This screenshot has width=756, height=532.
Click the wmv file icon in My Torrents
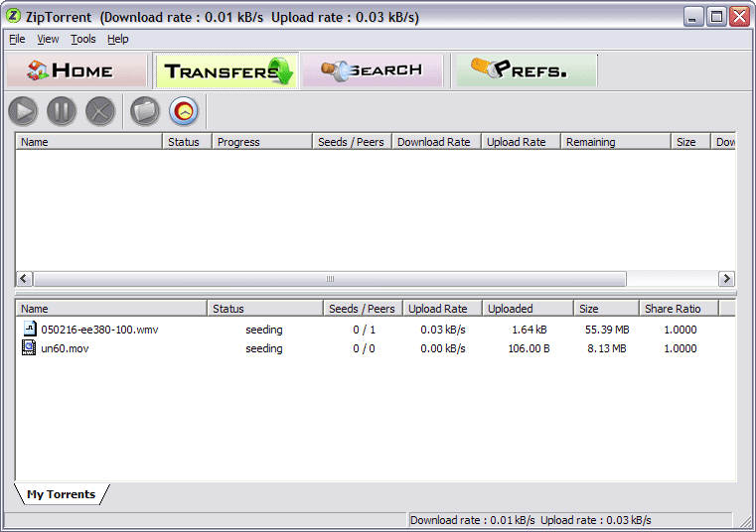[x=30, y=329]
